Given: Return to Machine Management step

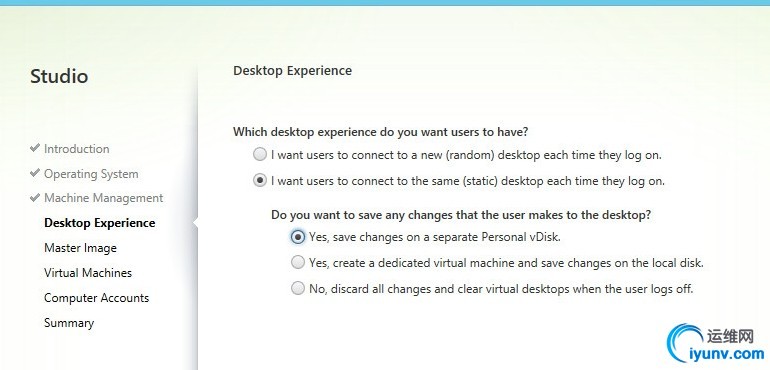Looking at the screenshot, I should [104, 198].
